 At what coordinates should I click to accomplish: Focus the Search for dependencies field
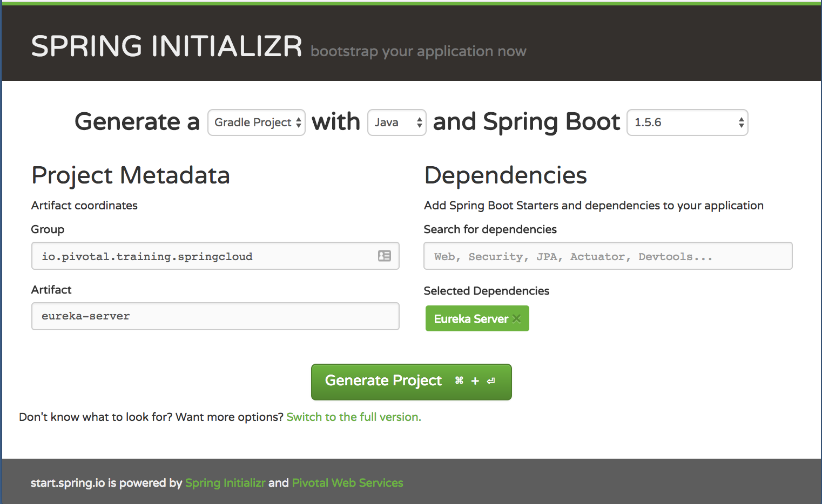pos(608,256)
